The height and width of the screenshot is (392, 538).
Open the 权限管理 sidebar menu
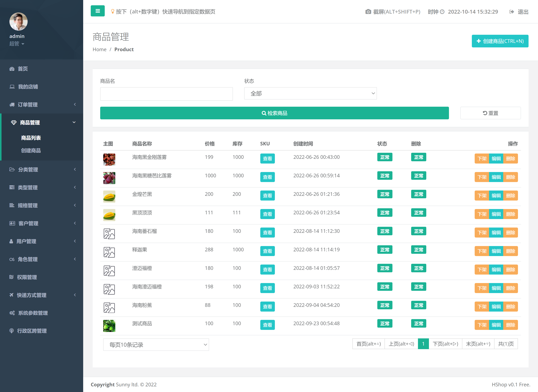27,277
